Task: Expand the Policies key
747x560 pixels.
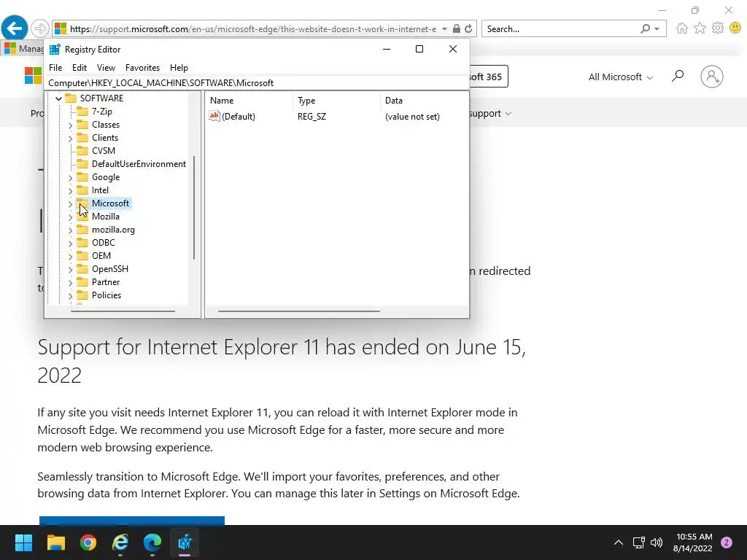Action: (71, 296)
